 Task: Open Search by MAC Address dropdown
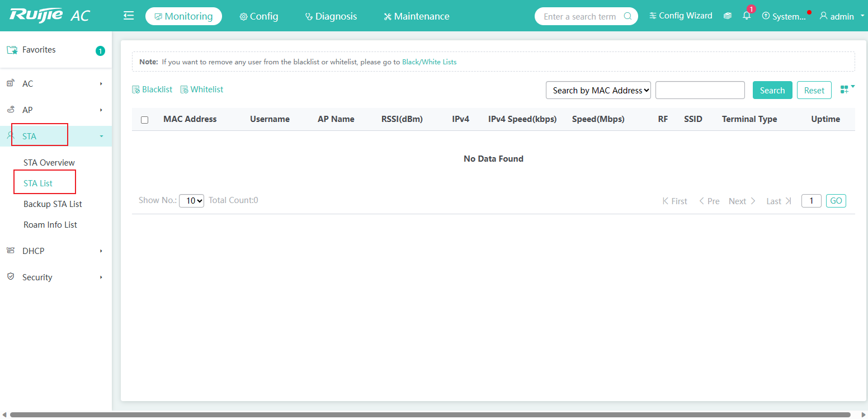598,90
